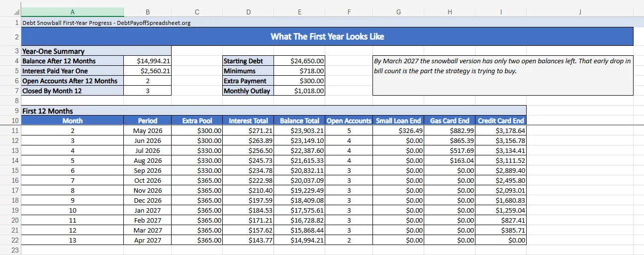Click the Month value 13 cell

tap(73, 240)
